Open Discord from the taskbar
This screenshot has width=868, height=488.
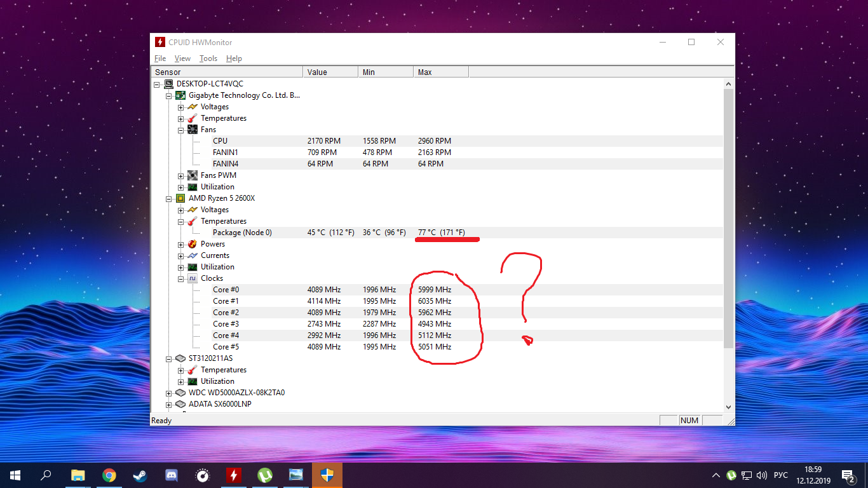tap(171, 475)
